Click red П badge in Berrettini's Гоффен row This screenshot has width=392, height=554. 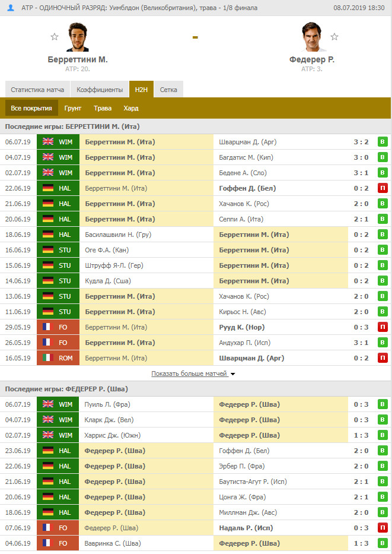[383, 188]
